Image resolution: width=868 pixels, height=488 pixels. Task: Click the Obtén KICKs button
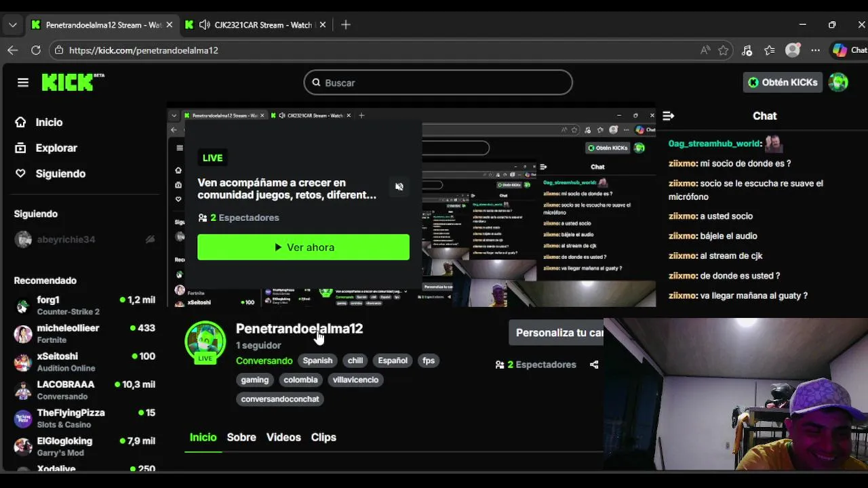pos(783,82)
